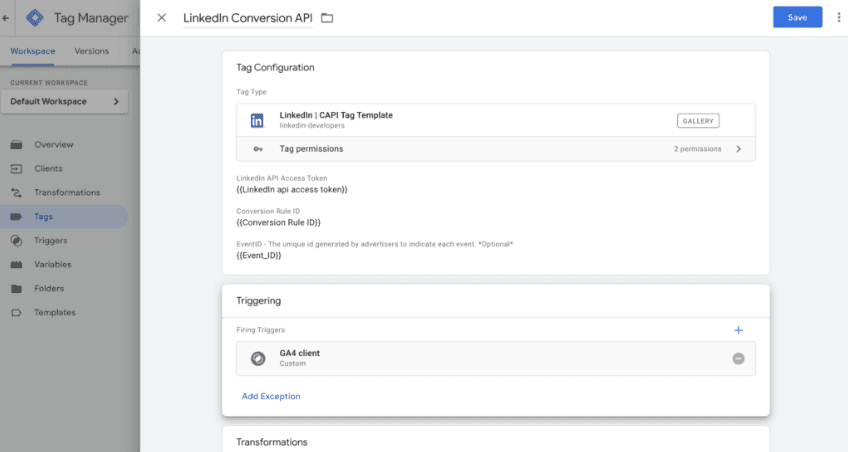
Task: Click the linkedin-developers author text
Action: click(x=312, y=125)
